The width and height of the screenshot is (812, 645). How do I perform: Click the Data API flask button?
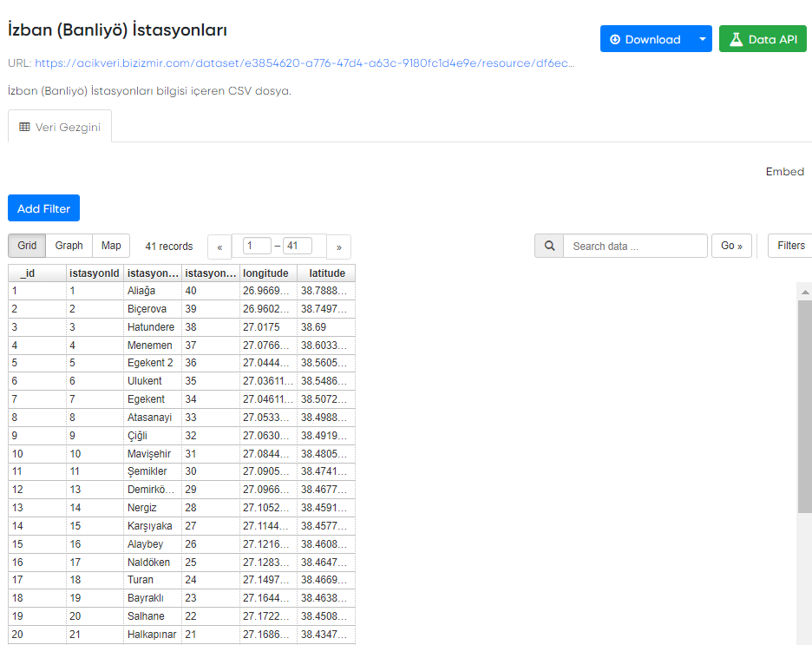(x=763, y=39)
